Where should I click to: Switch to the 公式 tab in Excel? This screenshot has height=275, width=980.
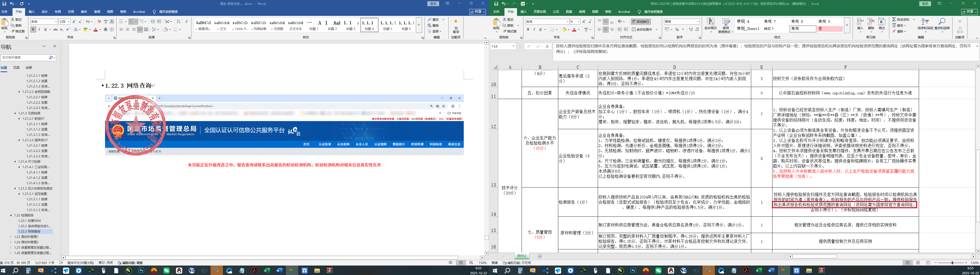point(556,12)
